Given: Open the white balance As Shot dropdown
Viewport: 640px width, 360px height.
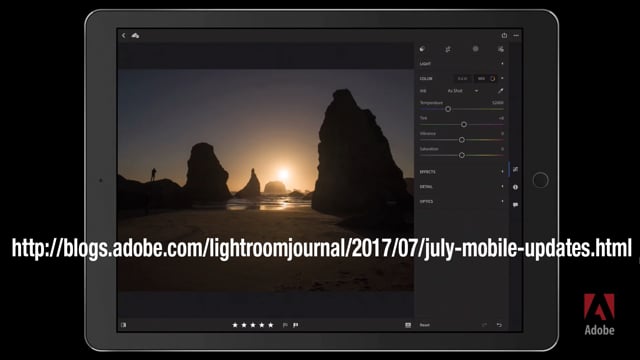Looking at the screenshot, I should [463, 91].
